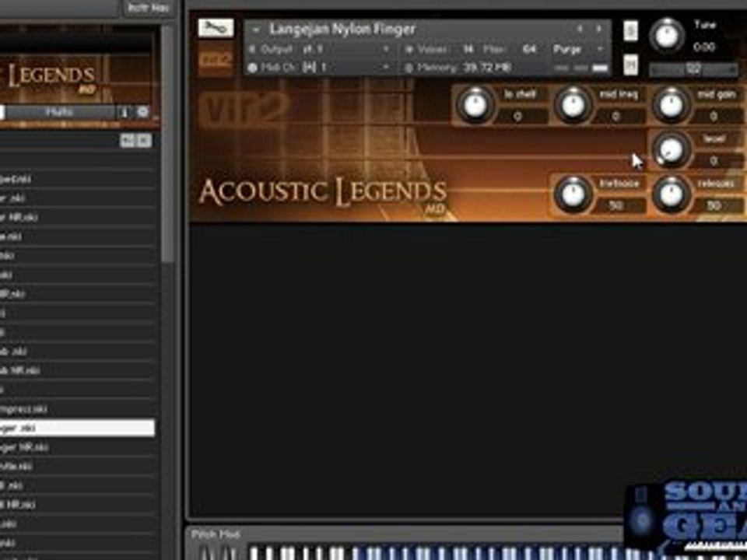747x560 pixels.
Task: Click the releases value field showing 50
Action: tap(714, 205)
